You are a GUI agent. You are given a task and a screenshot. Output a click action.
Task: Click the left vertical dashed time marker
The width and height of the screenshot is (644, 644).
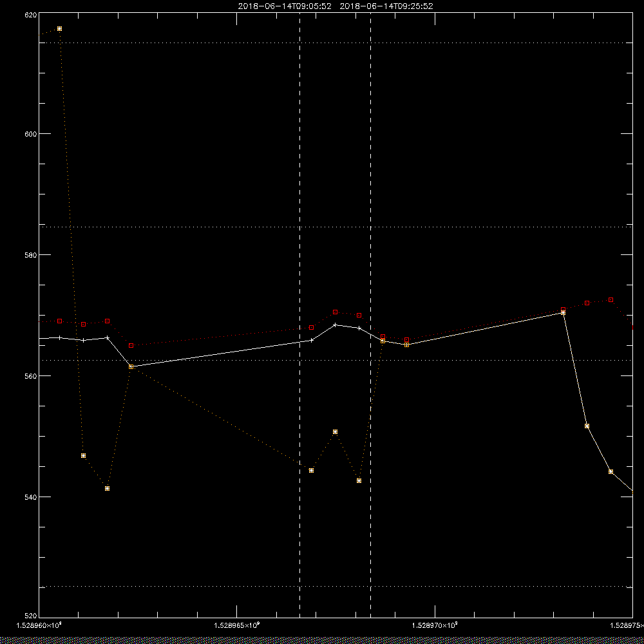coord(299,315)
